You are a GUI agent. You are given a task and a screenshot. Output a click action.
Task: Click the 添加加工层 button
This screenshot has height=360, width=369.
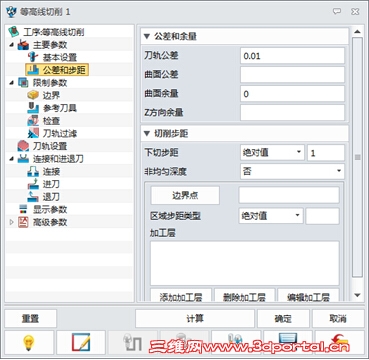click(x=181, y=295)
